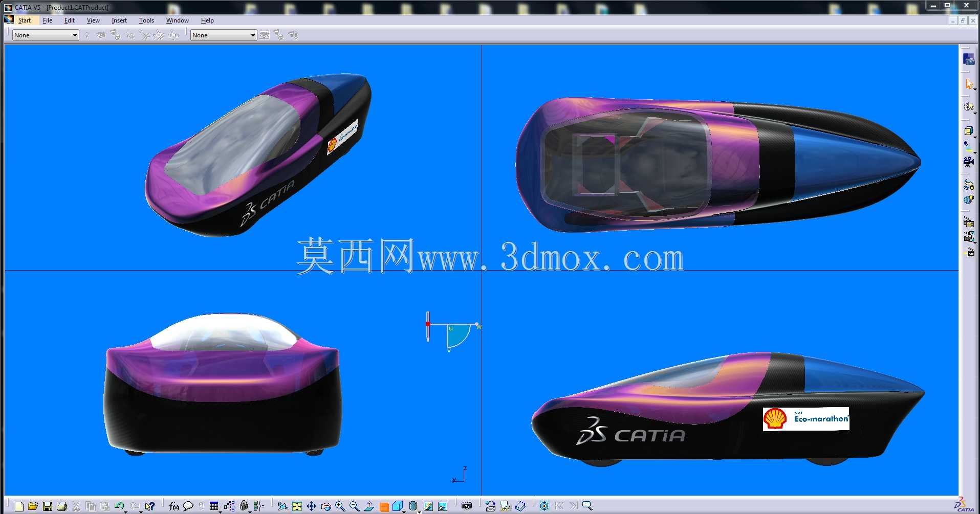Click the Create Light icon in right toolbar
The image size is (980, 514).
968,146
